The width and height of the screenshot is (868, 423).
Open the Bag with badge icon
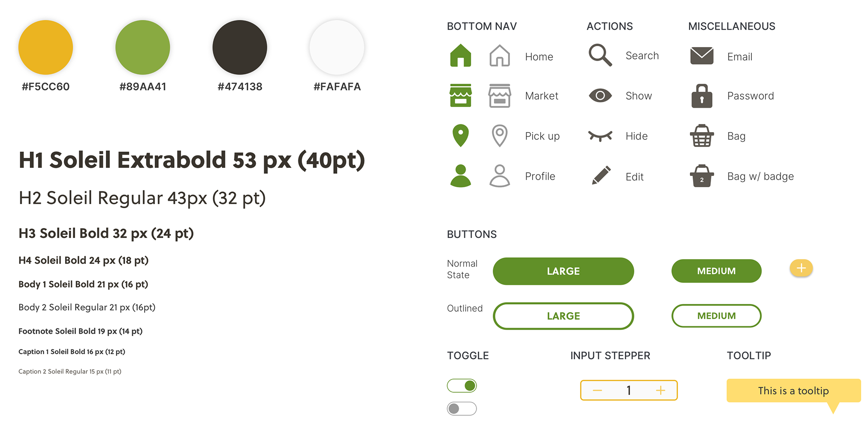pos(702,176)
